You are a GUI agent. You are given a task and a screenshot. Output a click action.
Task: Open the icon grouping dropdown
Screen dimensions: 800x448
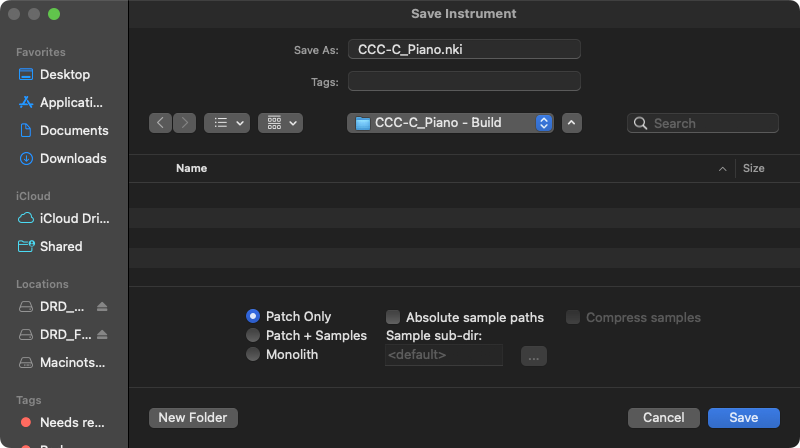click(280, 123)
